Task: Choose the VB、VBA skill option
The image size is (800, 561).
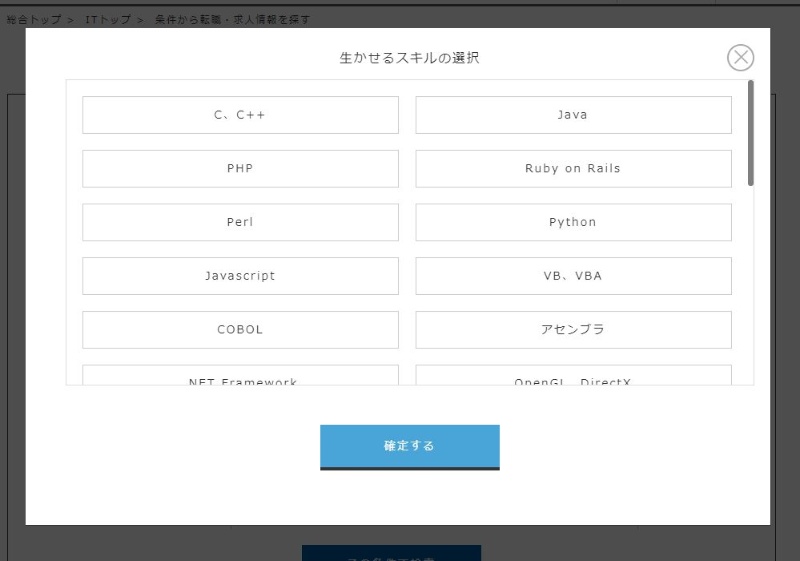Action: (573, 276)
